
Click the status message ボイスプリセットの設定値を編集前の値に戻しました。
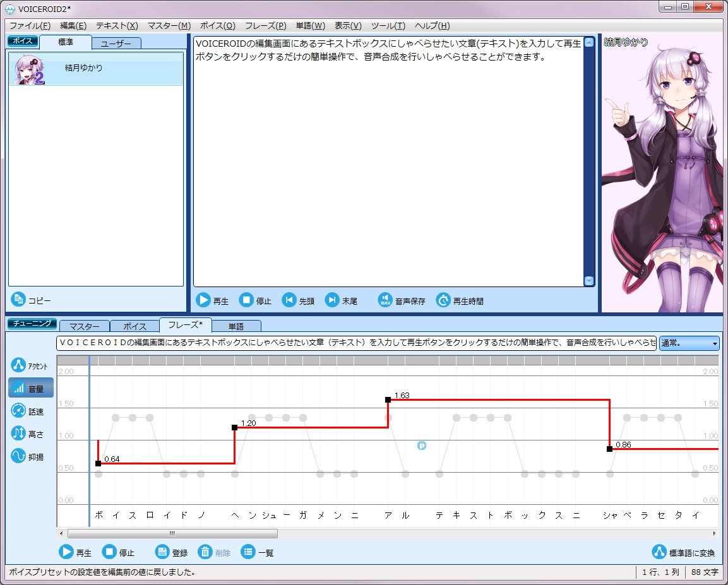pos(102,572)
